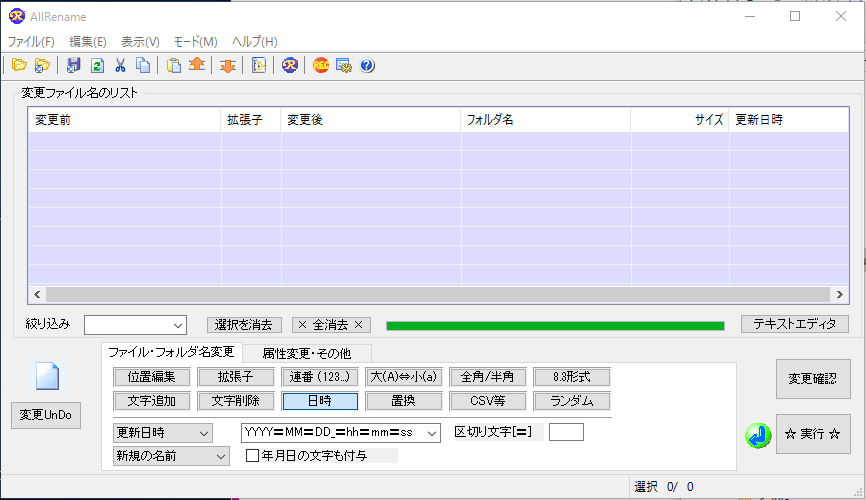The image size is (866, 500).
Task: Click the red REC icon
Action: coord(321,65)
